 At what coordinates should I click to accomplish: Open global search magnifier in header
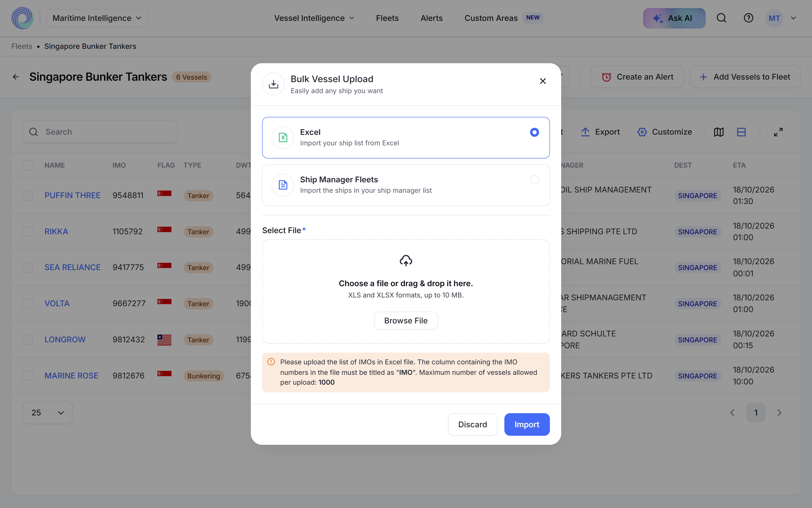[721, 18]
